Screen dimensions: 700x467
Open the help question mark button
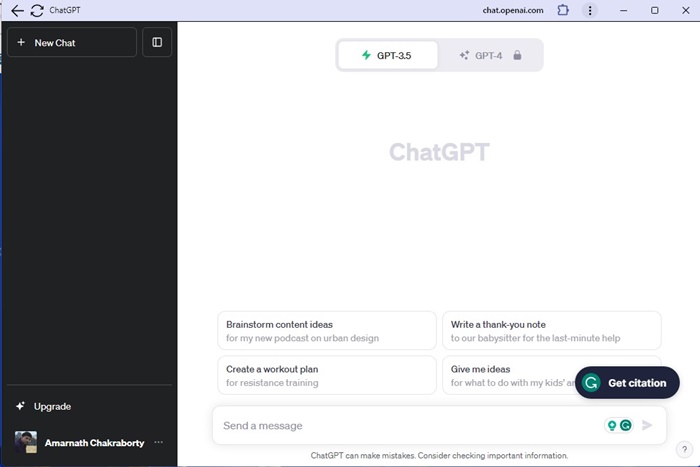[x=684, y=450]
